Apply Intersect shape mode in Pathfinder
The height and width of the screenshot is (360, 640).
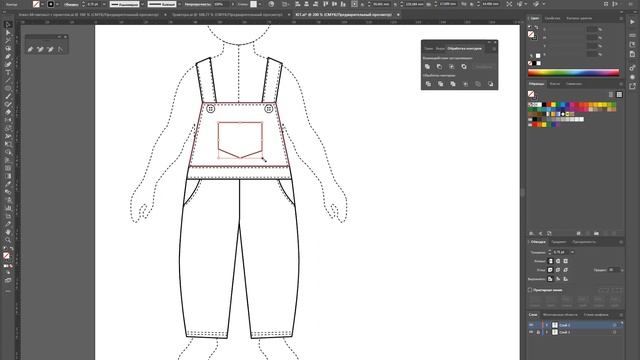(451, 67)
